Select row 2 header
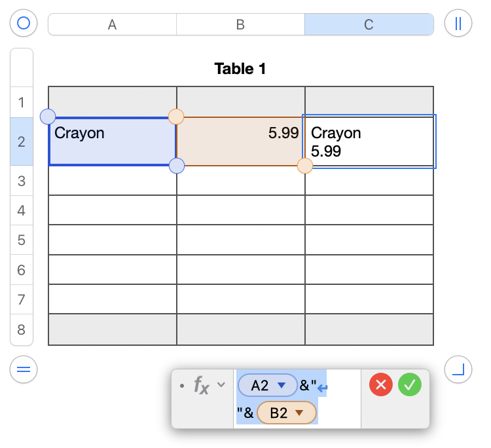Image resolution: width=491 pixels, height=448 pixels. pyautogui.click(x=22, y=141)
